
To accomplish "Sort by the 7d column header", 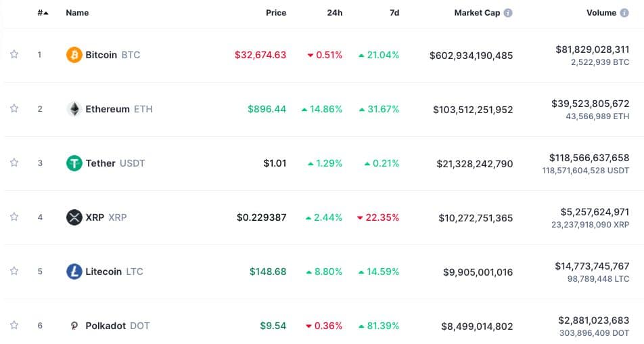I will [x=394, y=13].
